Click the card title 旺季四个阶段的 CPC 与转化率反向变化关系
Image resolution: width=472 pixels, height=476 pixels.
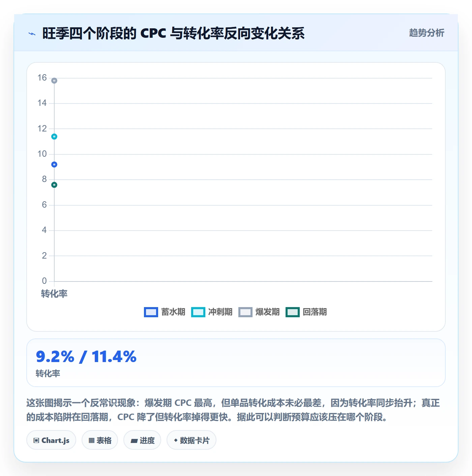pos(173,33)
